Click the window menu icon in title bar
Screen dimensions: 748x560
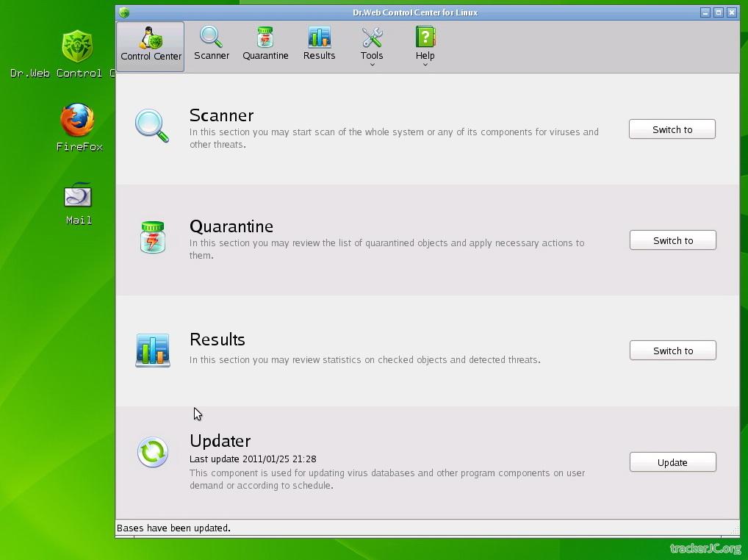(x=124, y=12)
